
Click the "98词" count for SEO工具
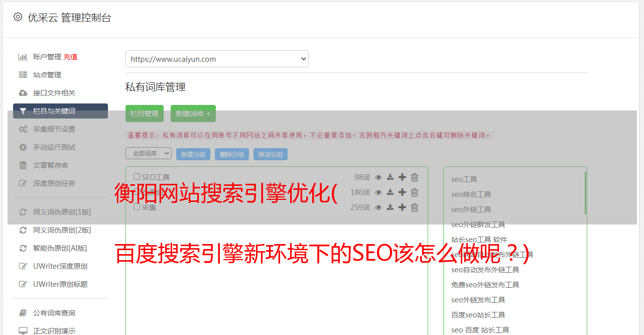point(362,177)
